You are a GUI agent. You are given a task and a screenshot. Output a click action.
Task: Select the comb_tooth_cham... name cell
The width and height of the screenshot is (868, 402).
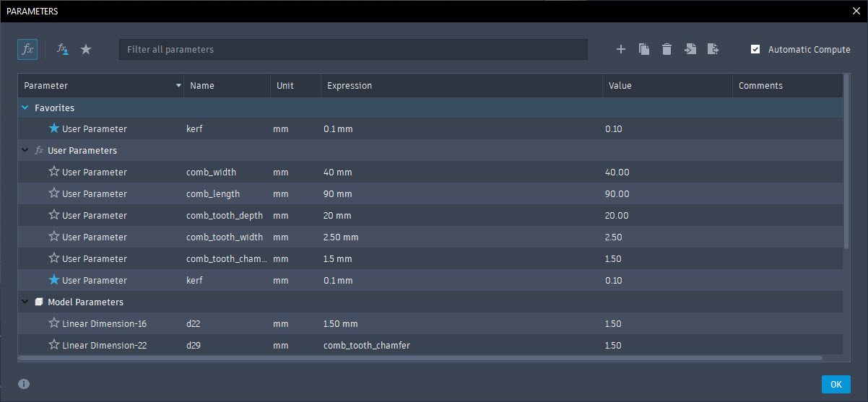tap(227, 258)
